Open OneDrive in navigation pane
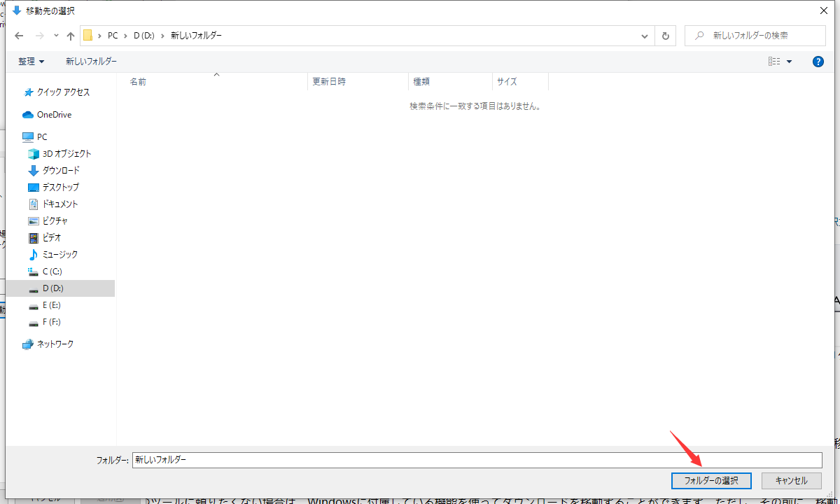840x504 pixels. click(54, 115)
